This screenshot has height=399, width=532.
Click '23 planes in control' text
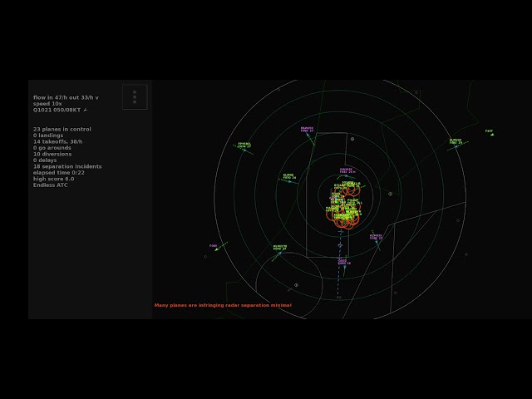62,129
